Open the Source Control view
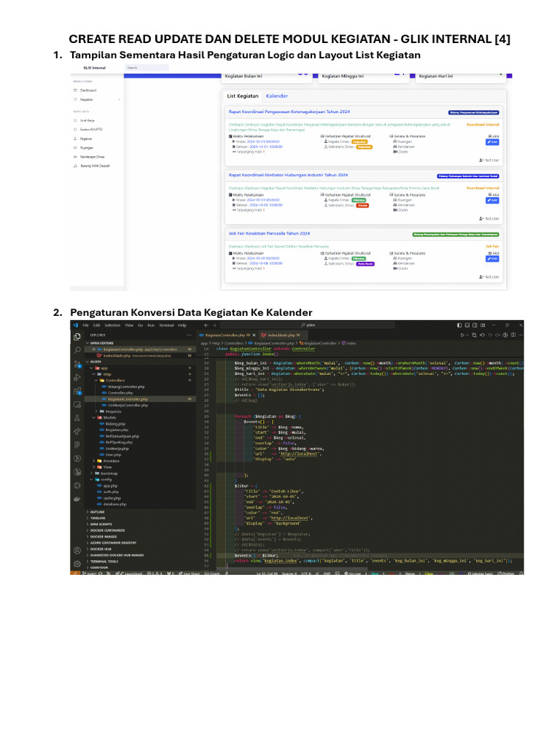Image resolution: width=560 pixels, height=747 pixels. point(77,364)
